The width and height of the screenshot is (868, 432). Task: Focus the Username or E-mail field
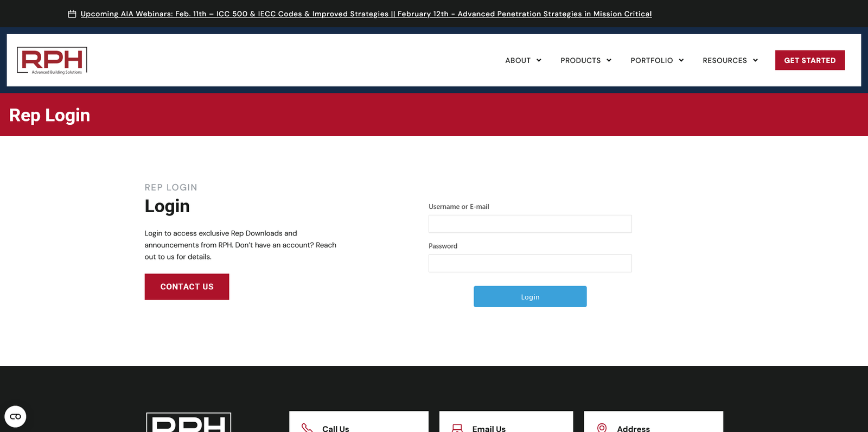(x=529, y=224)
